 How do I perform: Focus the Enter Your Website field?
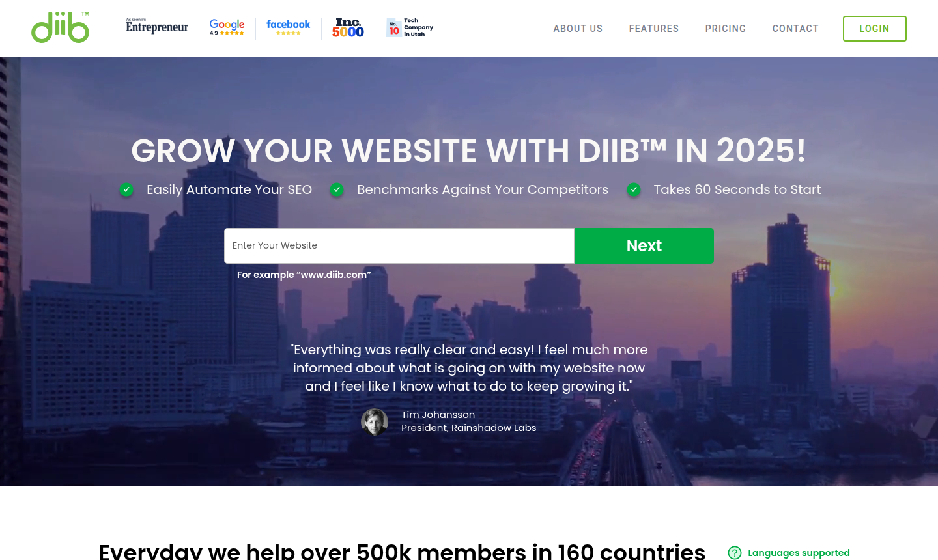(x=399, y=245)
